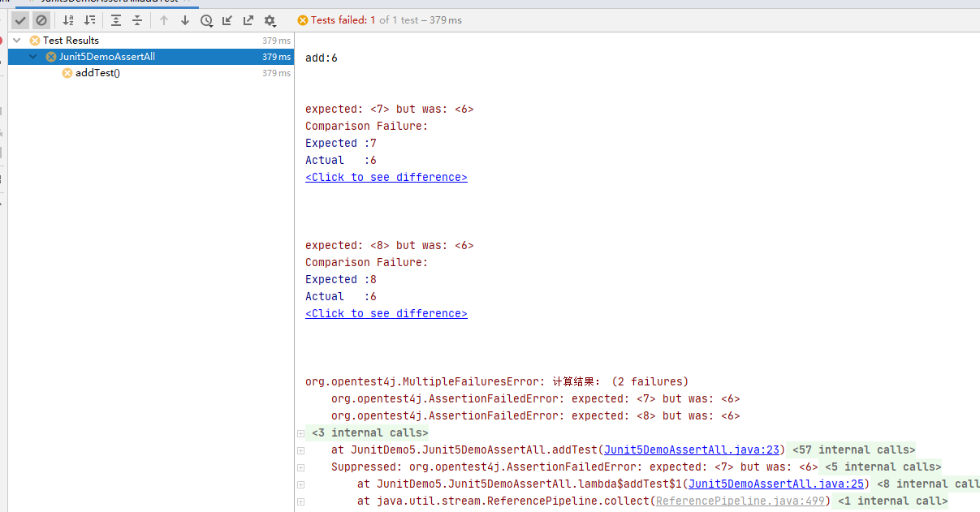Open the test runner settings gear

pos(270,20)
